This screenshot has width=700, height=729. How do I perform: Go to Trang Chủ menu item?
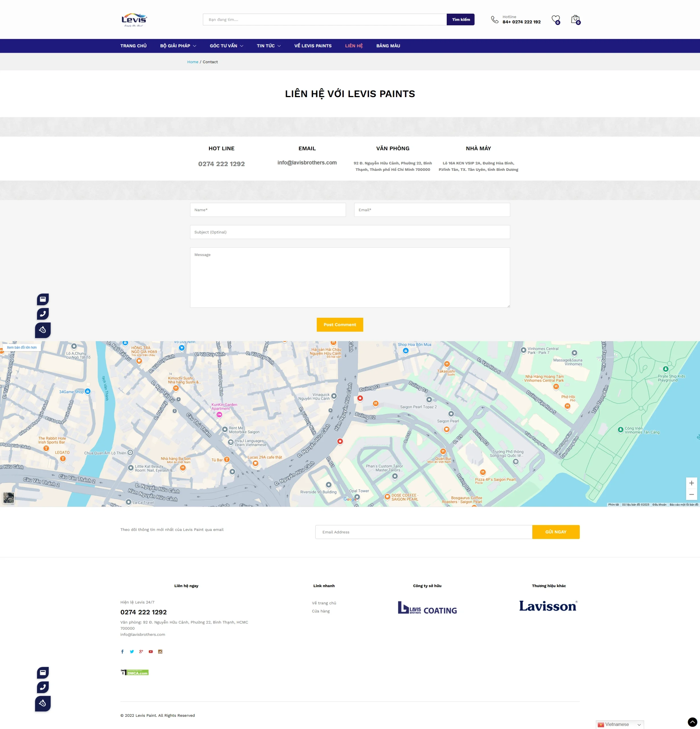(x=134, y=46)
